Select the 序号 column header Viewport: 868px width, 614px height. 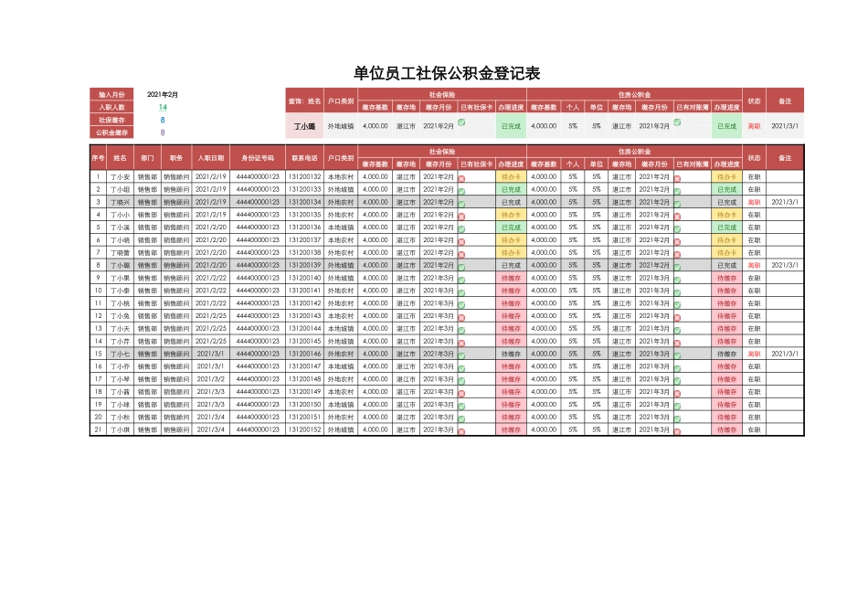click(98, 158)
